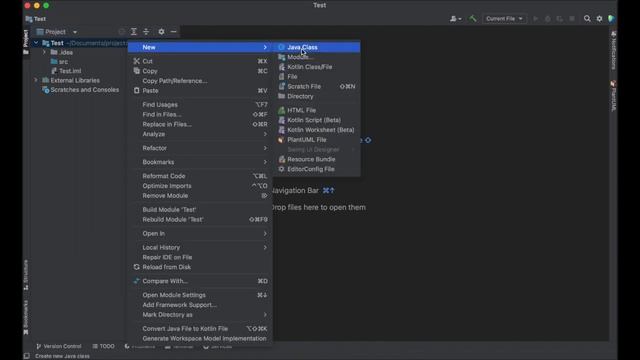Choose Find Usages
The width and height of the screenshot is (640, 360).
click(x=200, y=104)
